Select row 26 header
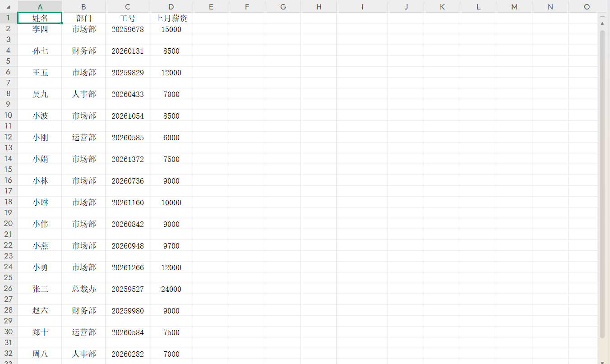610x364 pixels. 9,289
